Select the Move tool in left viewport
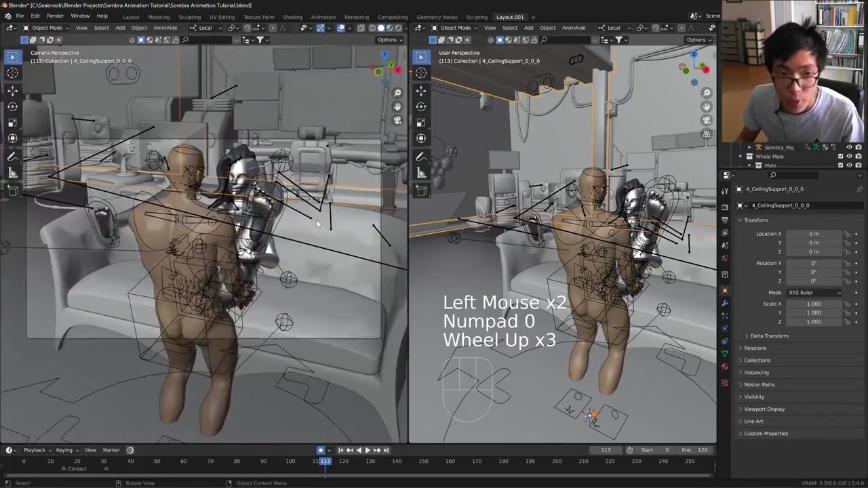This screenshot has width=868, height=488. (x=12, y=90)
